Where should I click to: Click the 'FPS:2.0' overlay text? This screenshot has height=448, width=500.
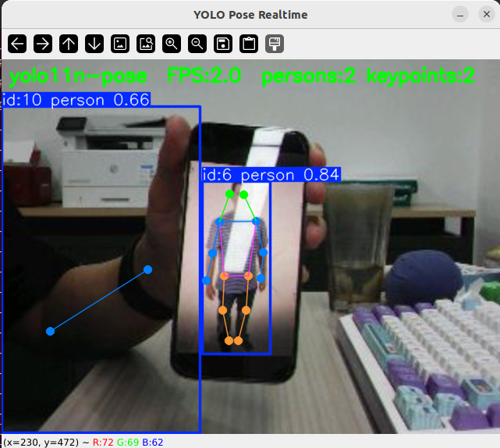(204, 76)
